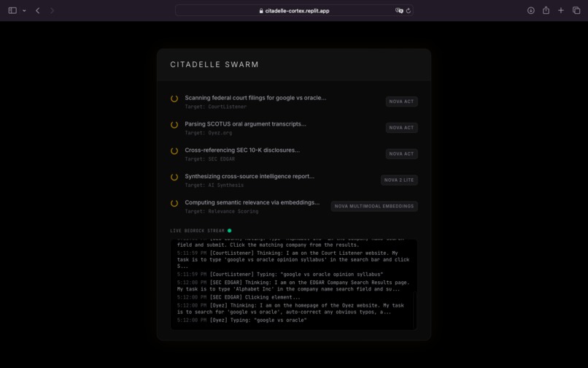Reload the page with the refresh icon
Image resolution: width=588 pixels, height=368 pixels.
(x=409, y=10)
